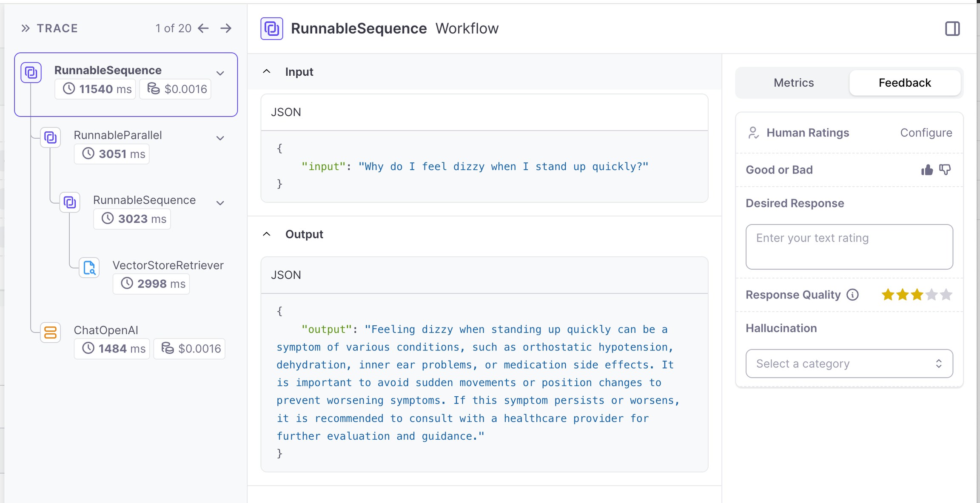This screenshot has width=980, height=503.
Task: Click the Configure link for Human Ratings
Action: coord(926,133)
